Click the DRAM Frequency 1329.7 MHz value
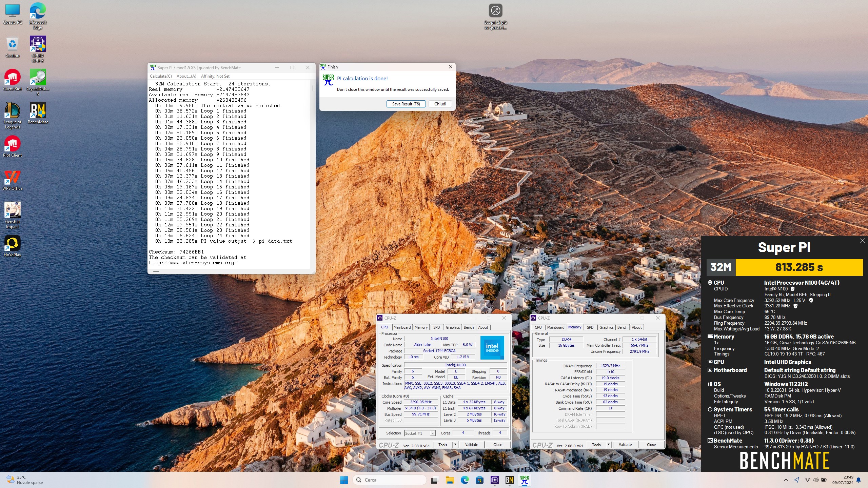 pos(610,366)
